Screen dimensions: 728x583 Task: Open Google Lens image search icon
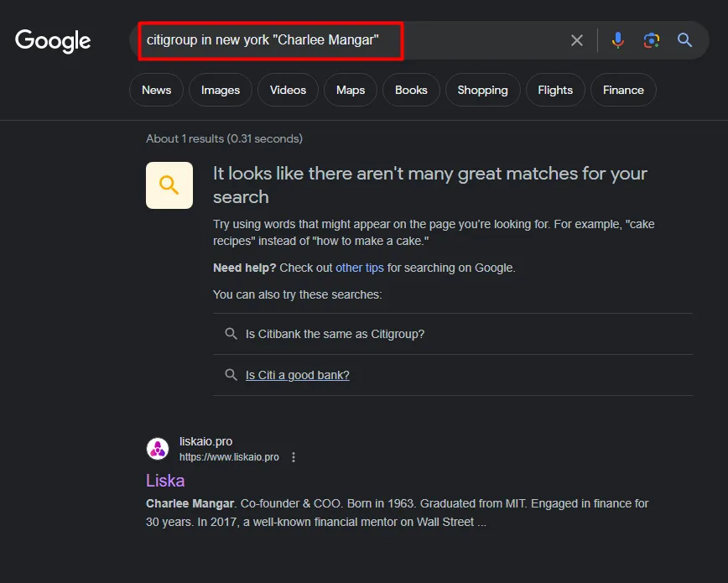(x=652, y=40)
